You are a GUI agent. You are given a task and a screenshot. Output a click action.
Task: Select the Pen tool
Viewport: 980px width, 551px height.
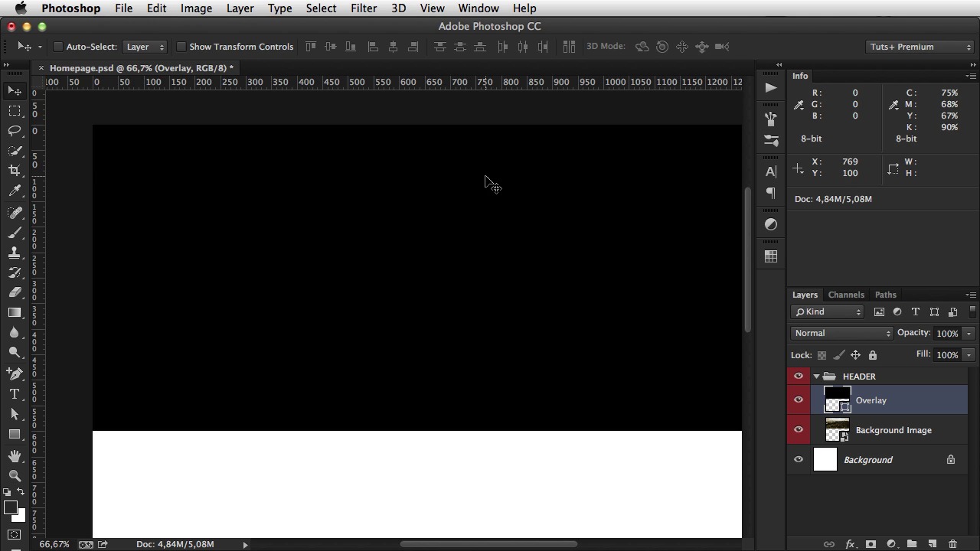[x=15, y=374]
